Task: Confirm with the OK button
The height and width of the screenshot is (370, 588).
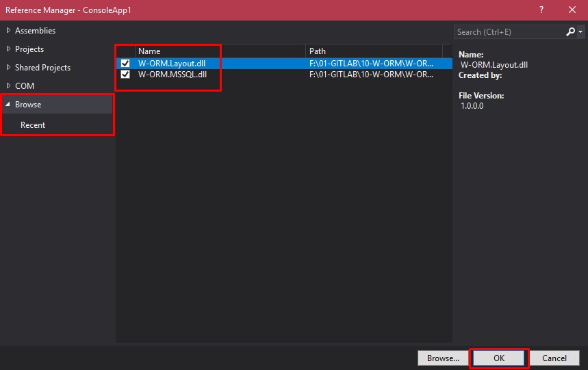Action: (x=498, y=358)
